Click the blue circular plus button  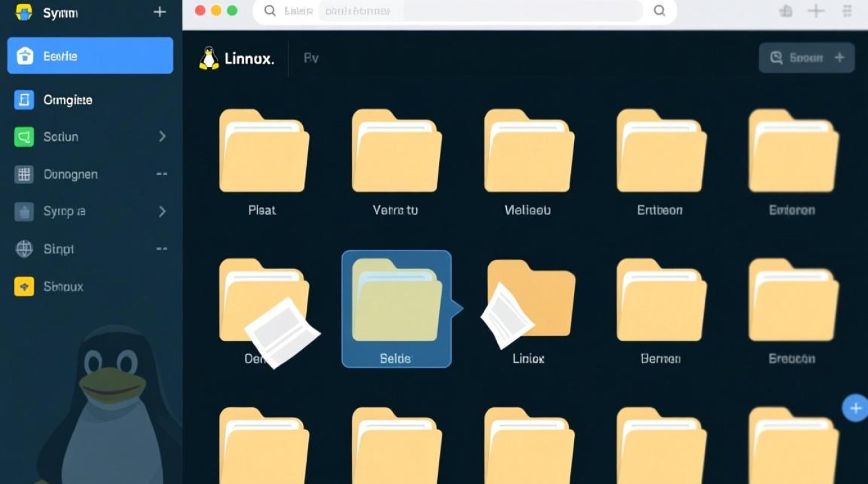point(855,408)
